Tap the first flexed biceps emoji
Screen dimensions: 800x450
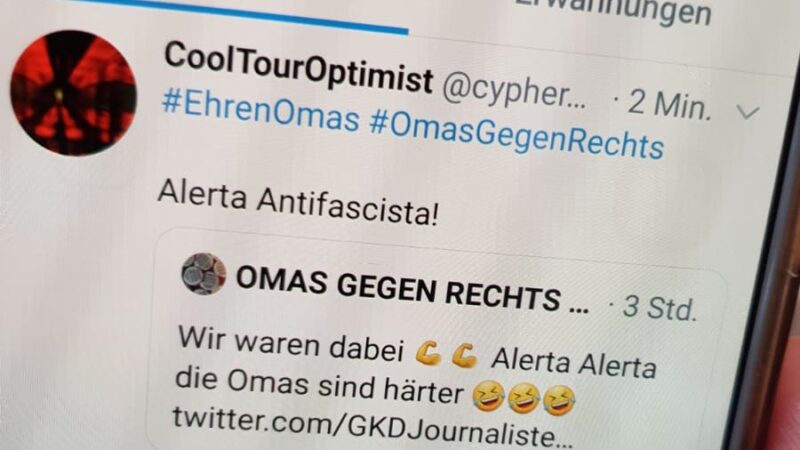tap(429, 354)
